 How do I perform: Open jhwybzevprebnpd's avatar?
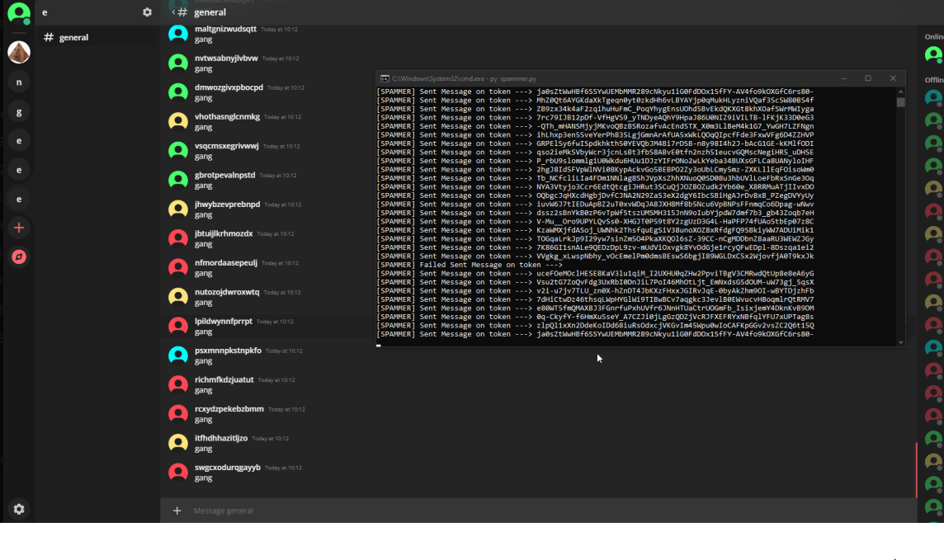(x=177, y=209)
